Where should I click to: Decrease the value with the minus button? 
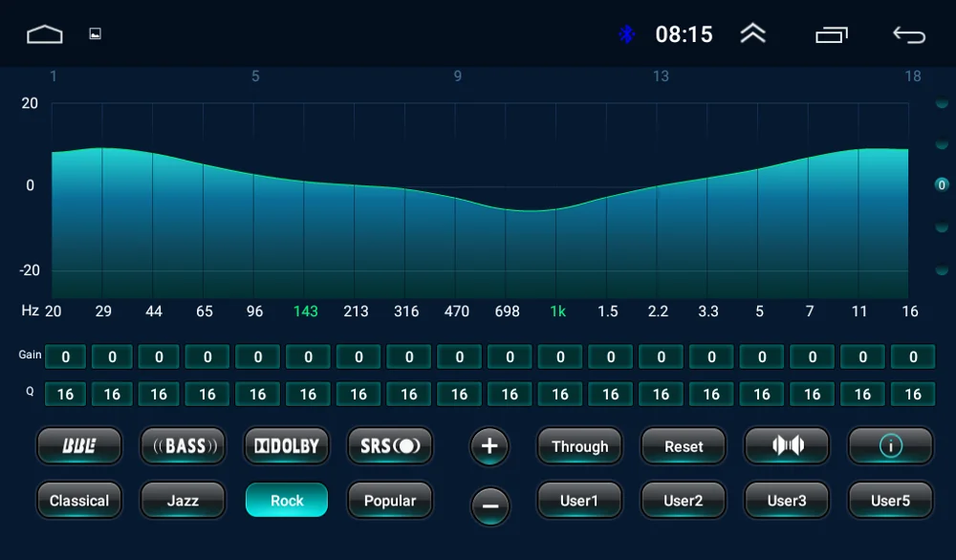click(489, 506)
